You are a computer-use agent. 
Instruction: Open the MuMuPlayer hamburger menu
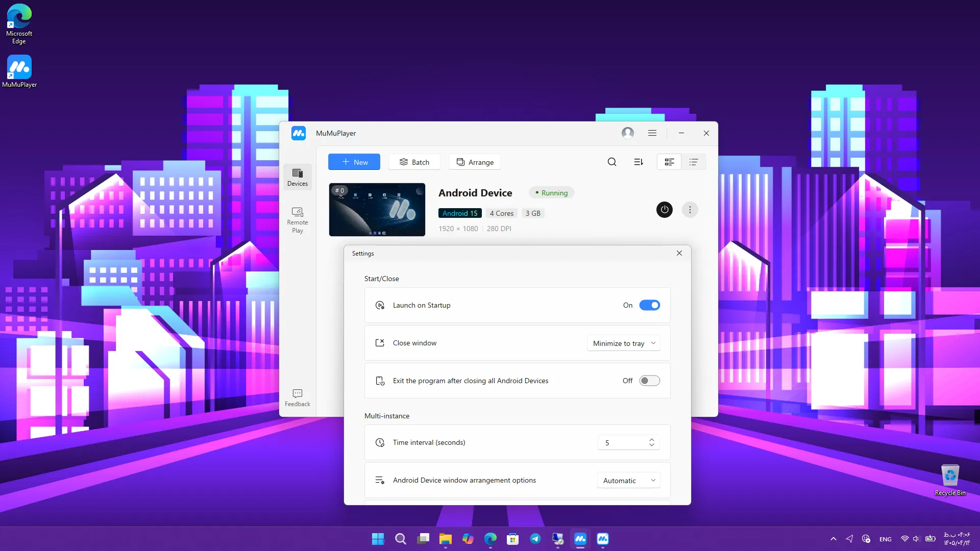click(652, 133)
